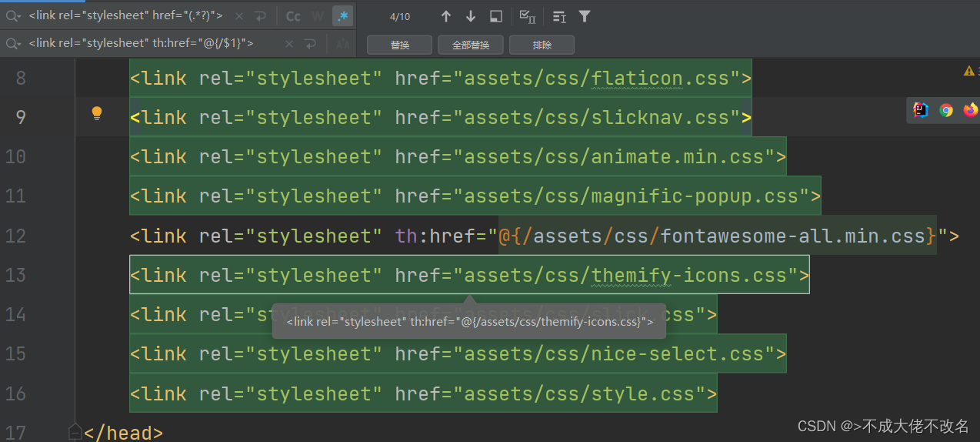Toggle Preserve Case (AA) option
Image resolution: width=980 pixels, height=442 pixels.
pos(342,45)
